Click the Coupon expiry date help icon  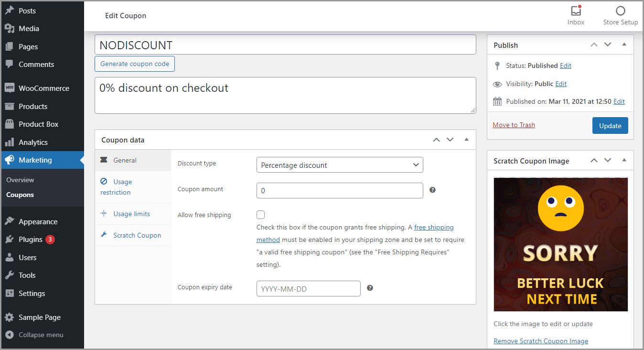370,288
